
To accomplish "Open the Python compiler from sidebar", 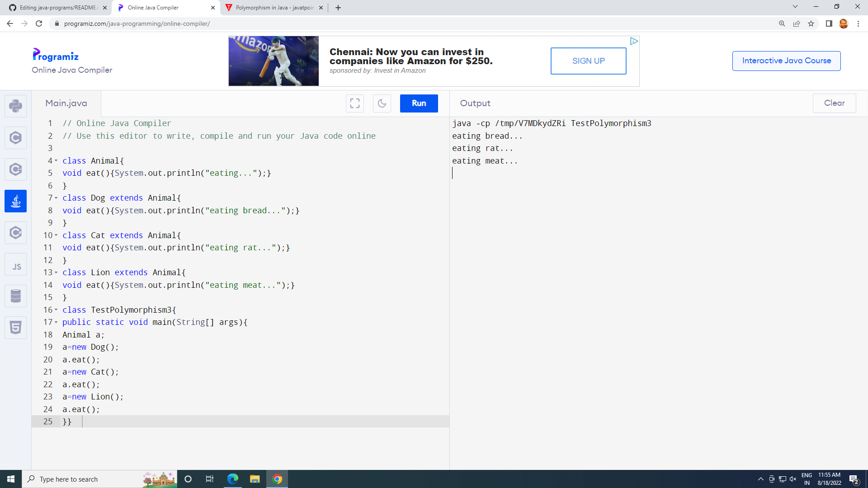I will [x=15, y=106].
